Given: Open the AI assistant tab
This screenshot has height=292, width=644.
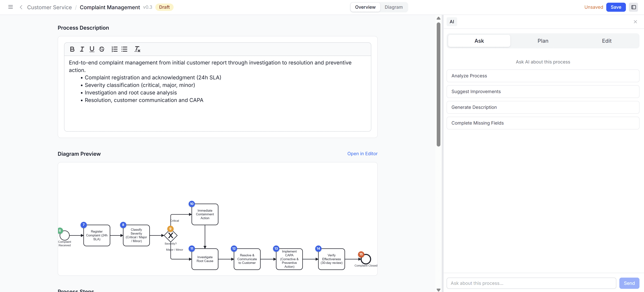Looking at the screenshot, I should [451, 21].
